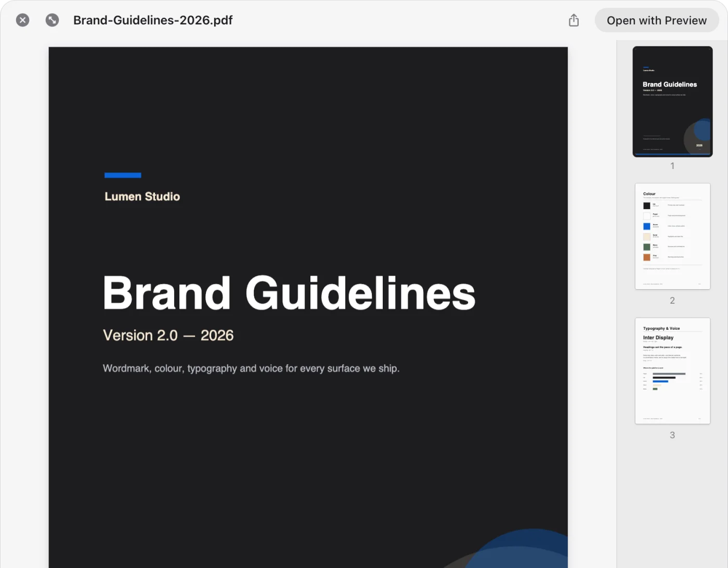728x568 pixels.
Task: Expand the preview to full screen
Action: tap(52, 20)
